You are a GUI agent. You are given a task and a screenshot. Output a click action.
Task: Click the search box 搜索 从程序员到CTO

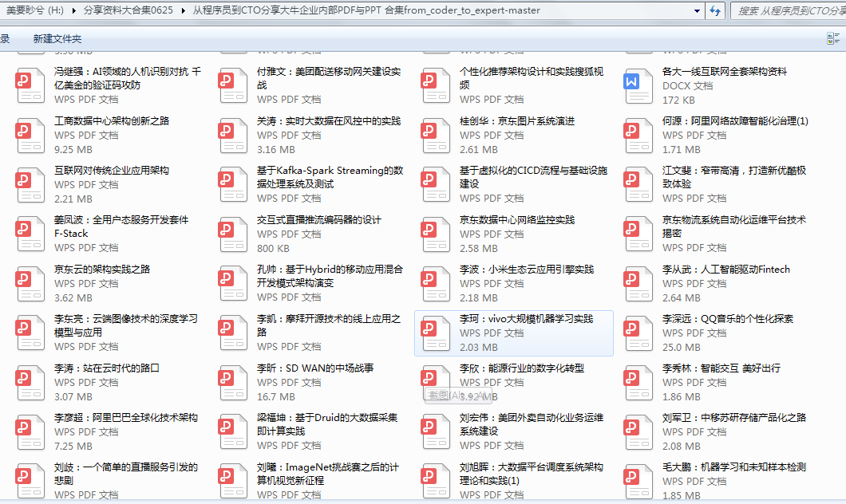tap(789, 11)
